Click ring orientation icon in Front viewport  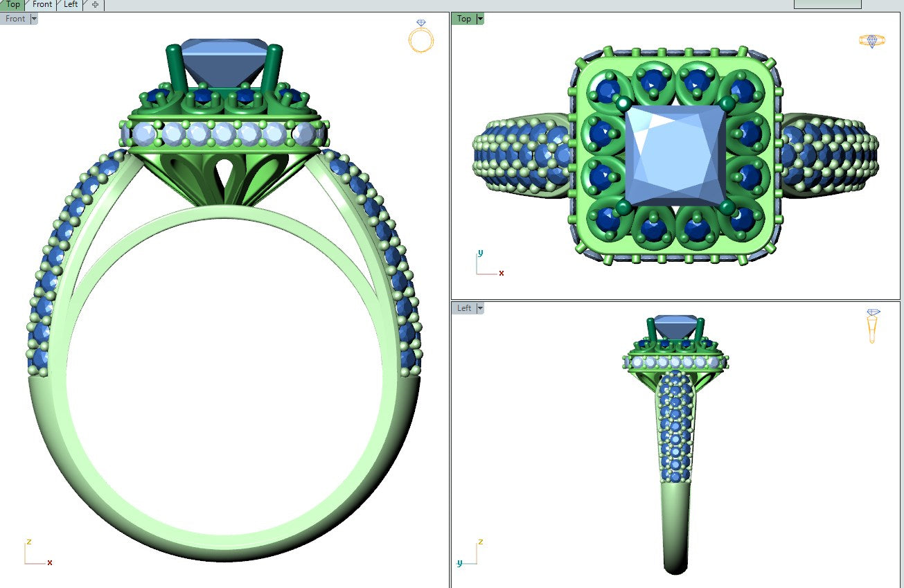point(420,37)
